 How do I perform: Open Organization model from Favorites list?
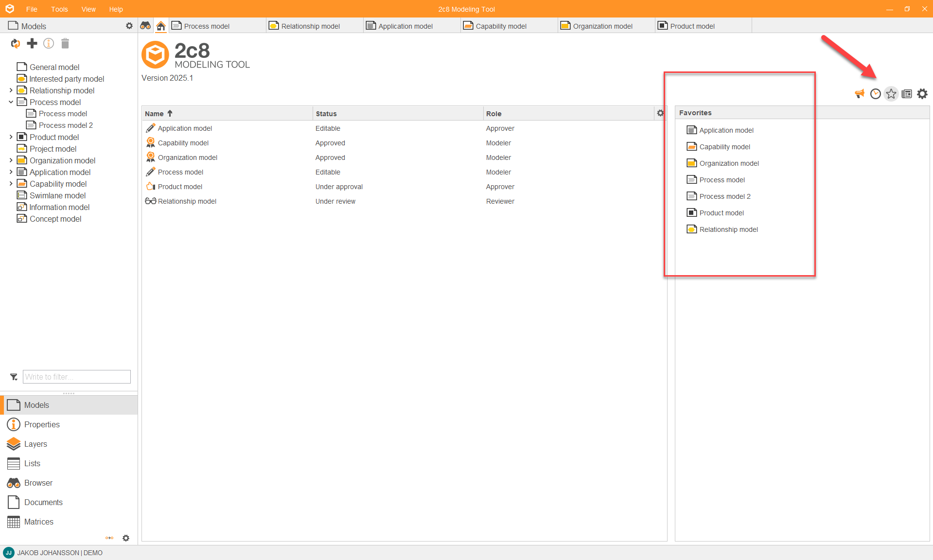[x=723, y=163]
